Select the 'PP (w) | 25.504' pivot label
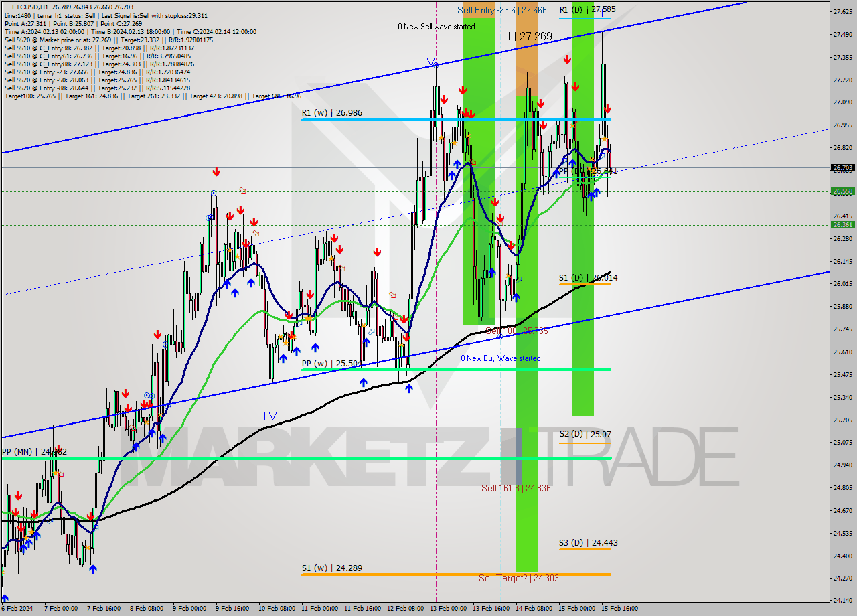The image size is (857, 616). coord(333,363)
